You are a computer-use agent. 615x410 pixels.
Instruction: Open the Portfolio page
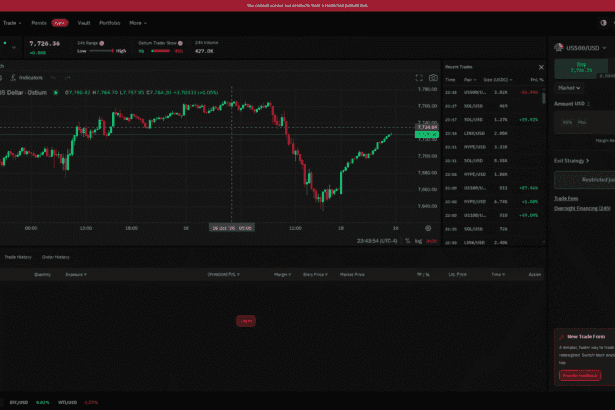click(109, 23)
